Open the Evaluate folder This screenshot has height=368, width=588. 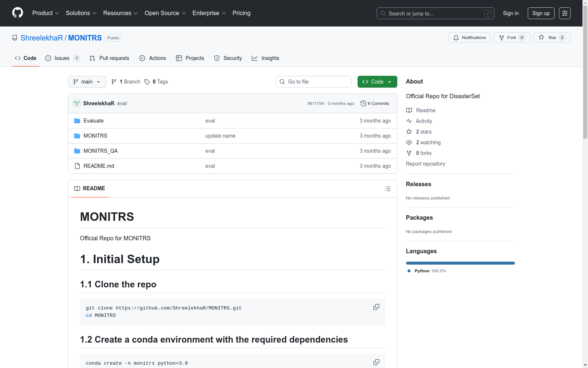pyautogui.click(x=94, y=121)
